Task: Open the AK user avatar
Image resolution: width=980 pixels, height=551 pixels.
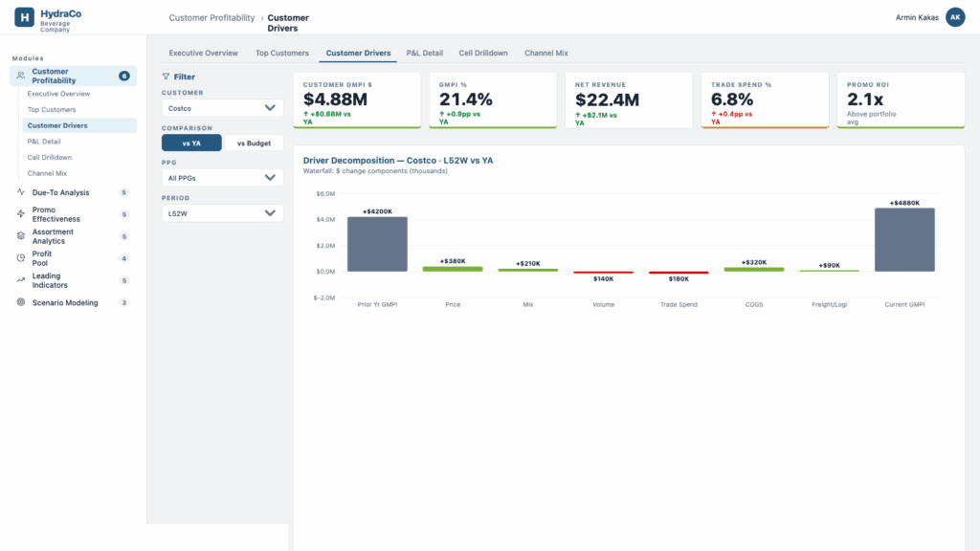Action: coord(955,17)
